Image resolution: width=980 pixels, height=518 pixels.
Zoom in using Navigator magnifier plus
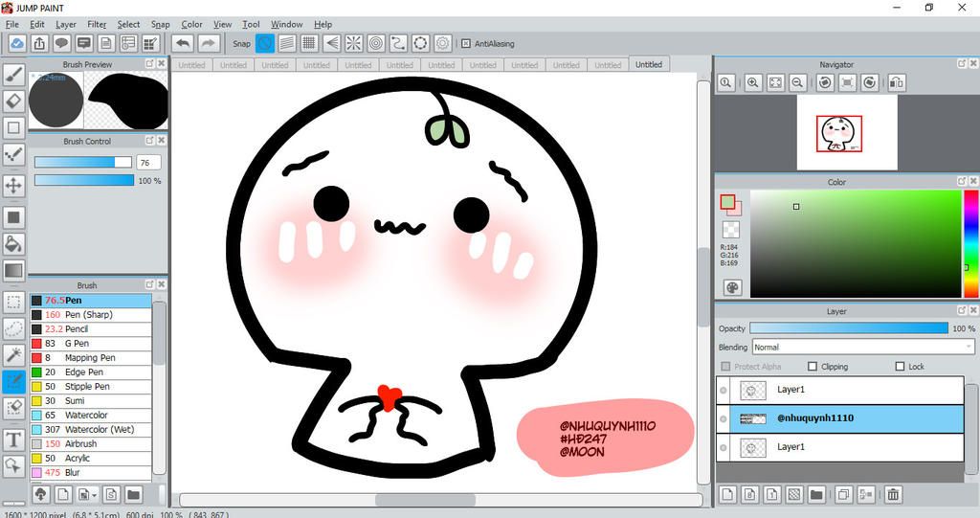[753, 82]
